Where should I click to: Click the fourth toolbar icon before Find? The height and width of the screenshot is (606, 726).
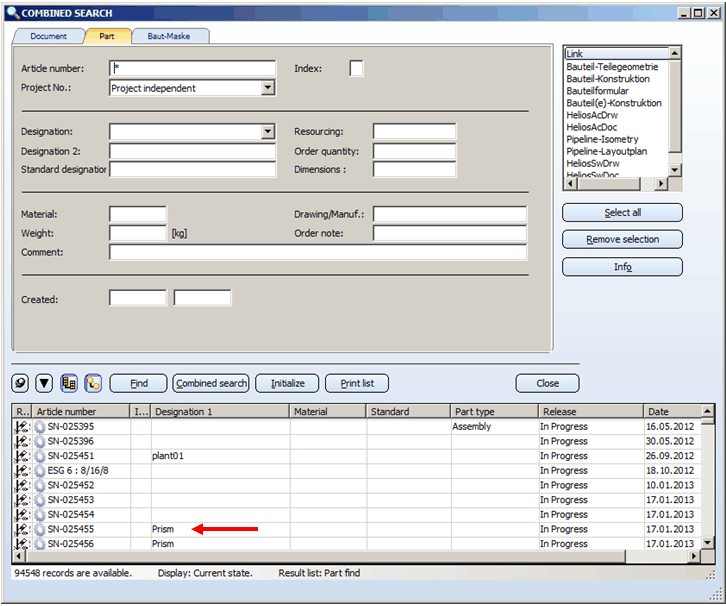click(93, 383)
